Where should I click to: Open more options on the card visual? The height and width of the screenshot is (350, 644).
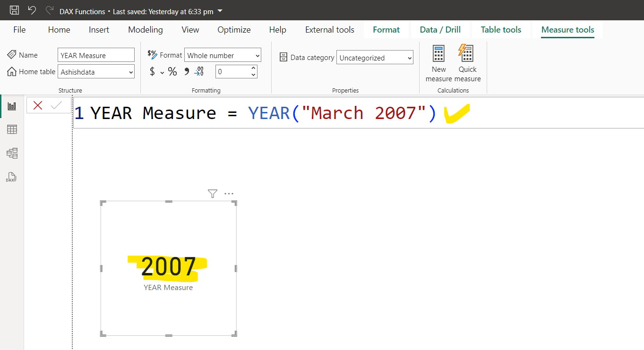[x=229, y=193]
